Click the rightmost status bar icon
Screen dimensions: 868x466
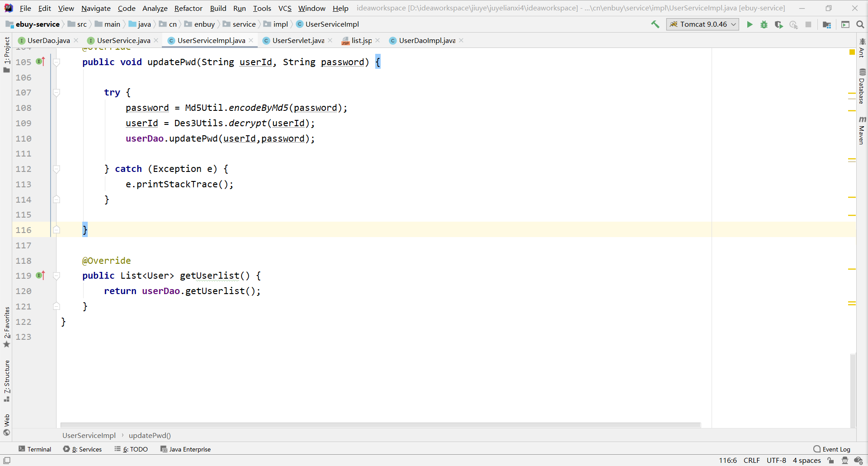tap(859, 461)
